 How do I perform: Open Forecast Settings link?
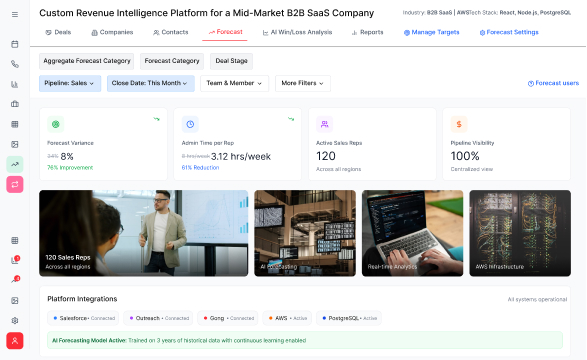(x=509, y=33)
